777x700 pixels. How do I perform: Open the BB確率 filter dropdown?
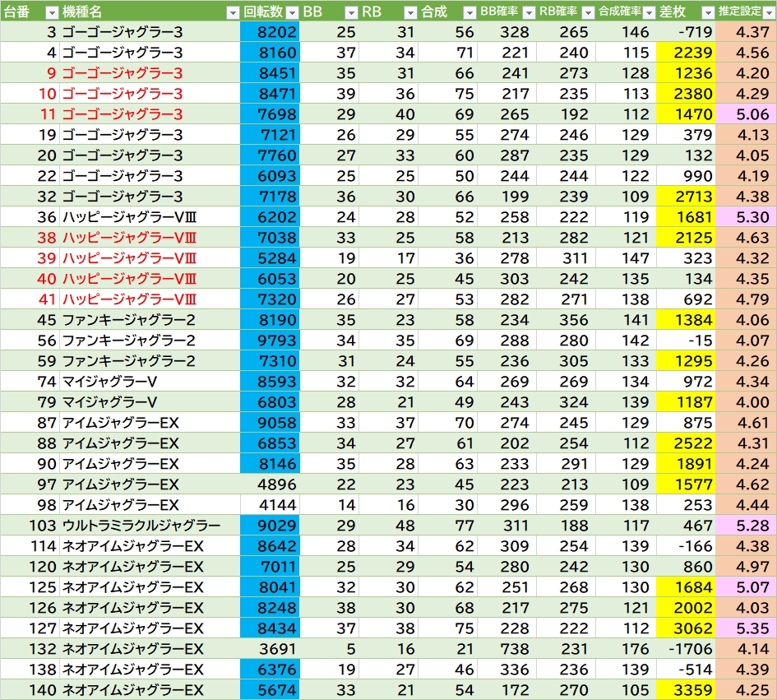(x=528, y=12)
